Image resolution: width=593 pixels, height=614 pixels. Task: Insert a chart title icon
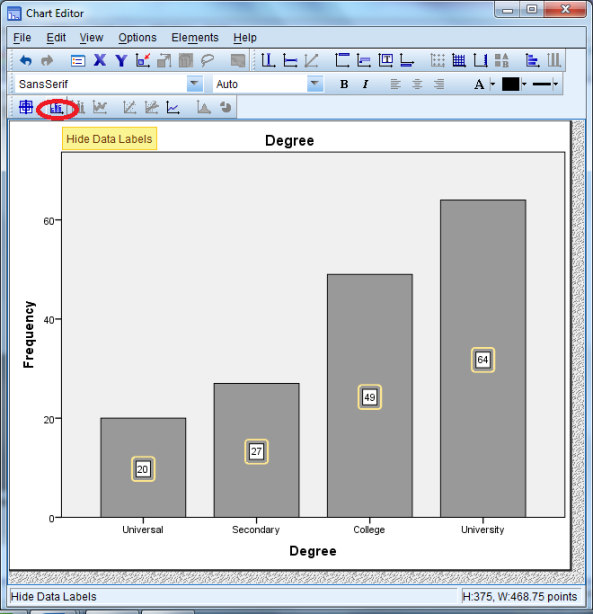342,60
